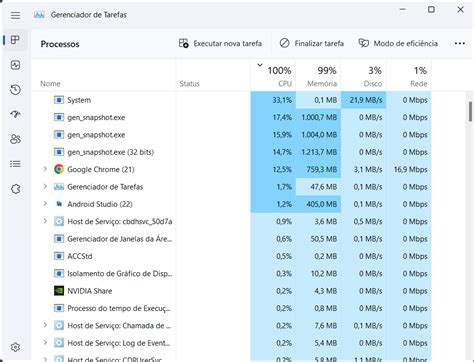Click the Gerenciador de Tarefas title bar icon
The height and width of the screenshot is (362, 474).
[x=39, y=15]
